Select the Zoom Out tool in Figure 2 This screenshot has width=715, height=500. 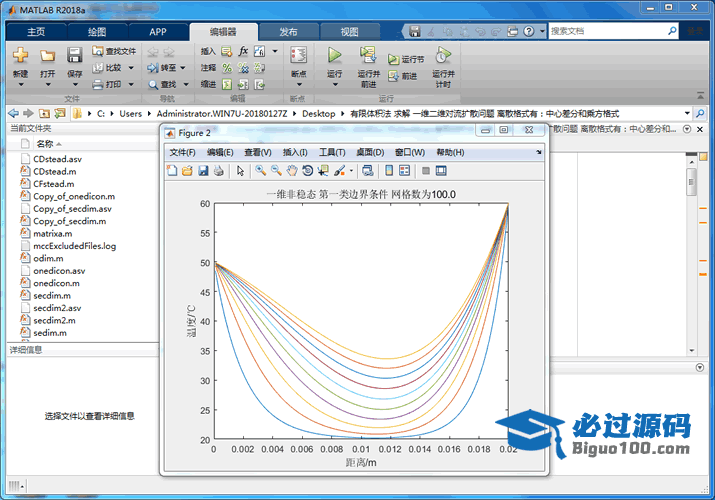276,171
